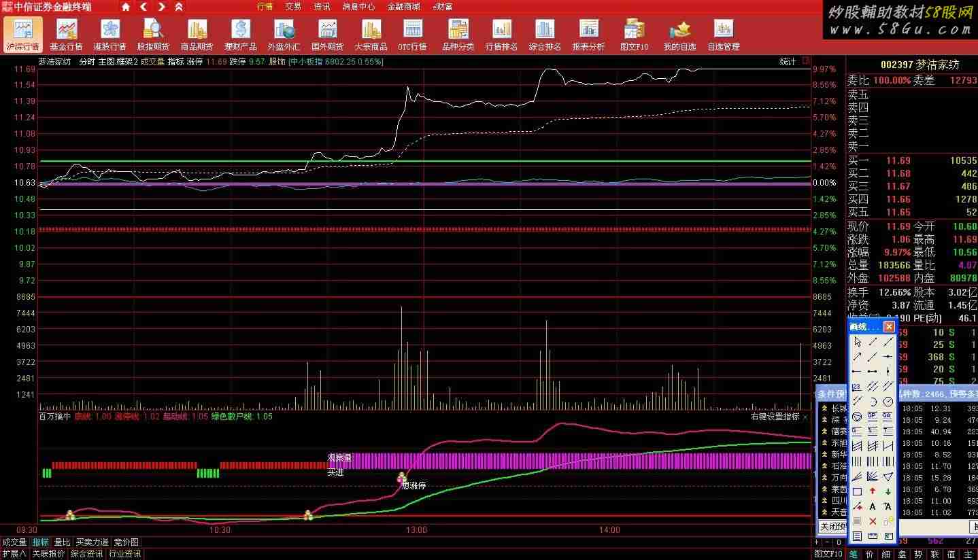Click 买一 bid price 11.69
978x560 pixels.
tap(898, 161)
